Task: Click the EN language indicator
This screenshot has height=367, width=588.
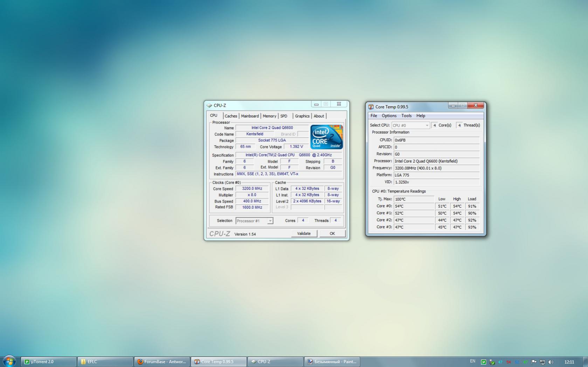Action: pos(472,361)
